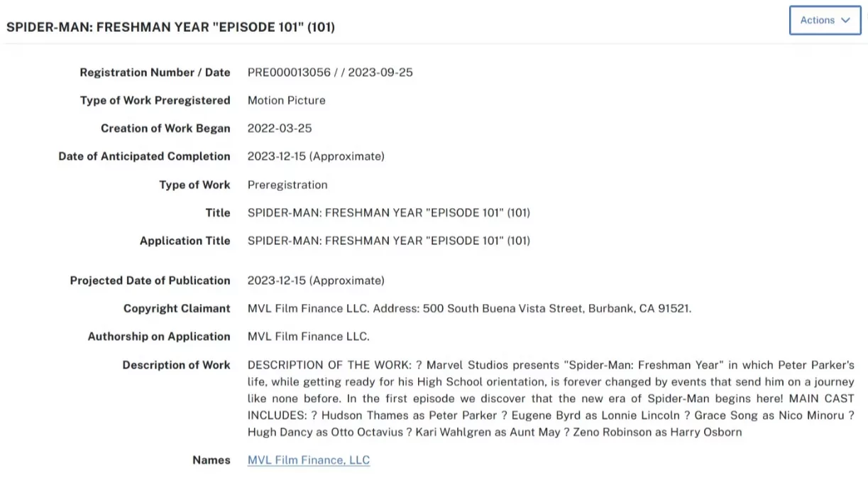The height and width of the screenshot is (485, 868).
Task: Open the Actions dropdown menu
Action: click(825, 20)
